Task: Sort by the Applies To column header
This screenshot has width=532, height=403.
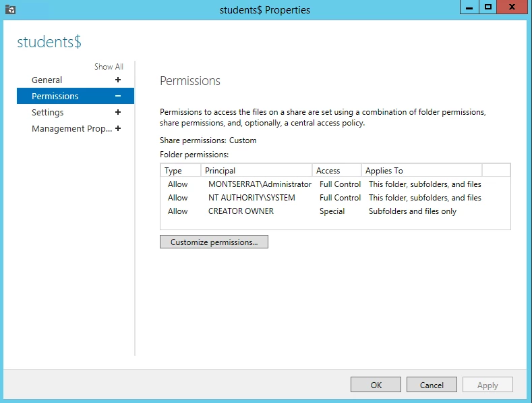Action: (x=421, y=171)
